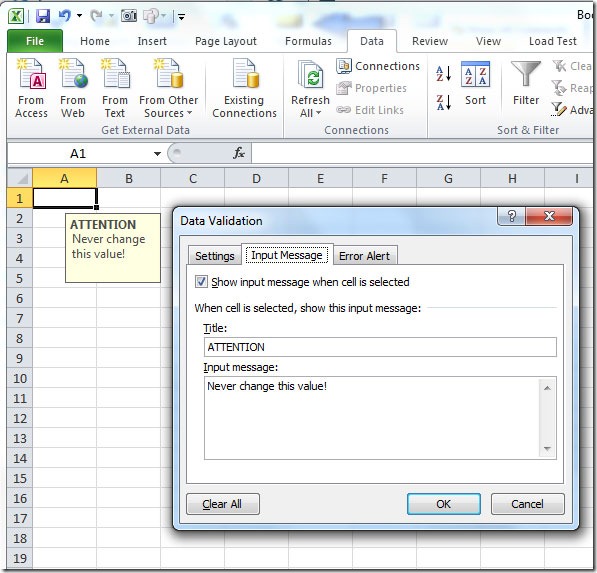597x573 pixels.
Task: Click the Insert Function fx button
Action: pos(239,153)
